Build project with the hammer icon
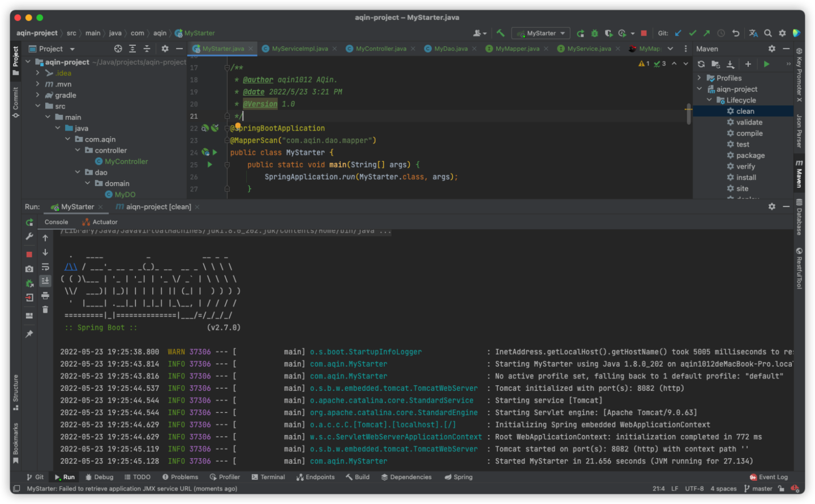Screen dimensions: 815x504 click(x=500, y=33)
